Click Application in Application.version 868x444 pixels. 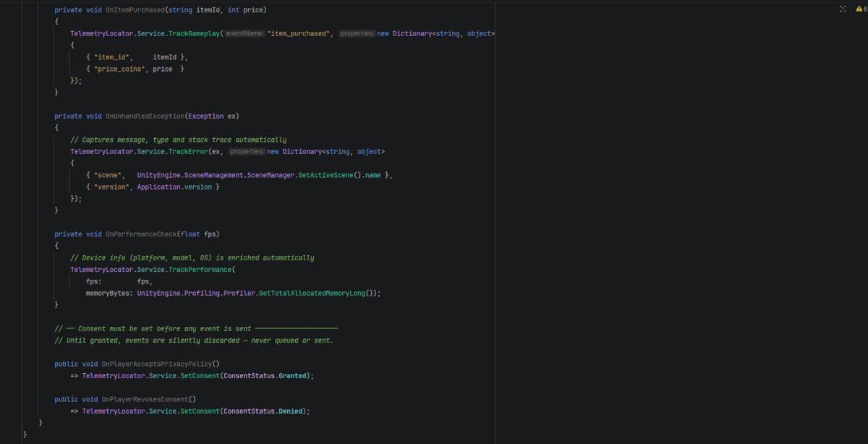click(158, 187)
